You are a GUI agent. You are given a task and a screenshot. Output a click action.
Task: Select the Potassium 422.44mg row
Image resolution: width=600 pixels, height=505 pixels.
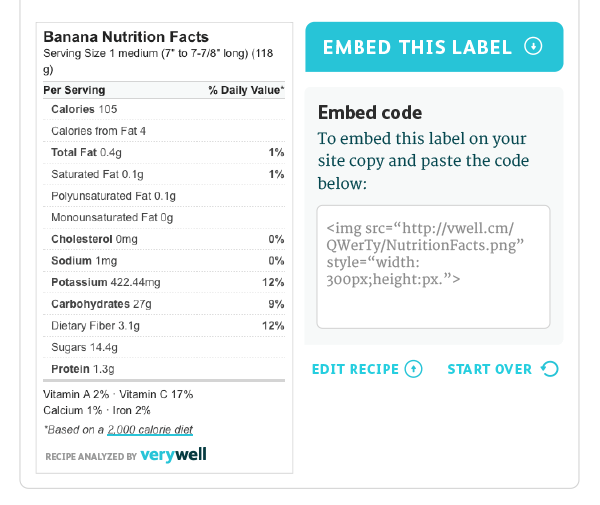(164, 282)
